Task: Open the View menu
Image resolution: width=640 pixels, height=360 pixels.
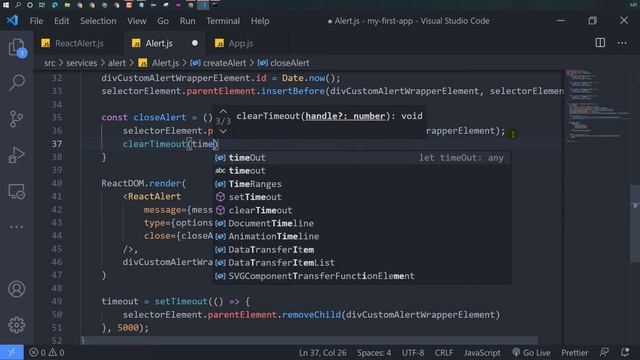Action: point(136,21)
